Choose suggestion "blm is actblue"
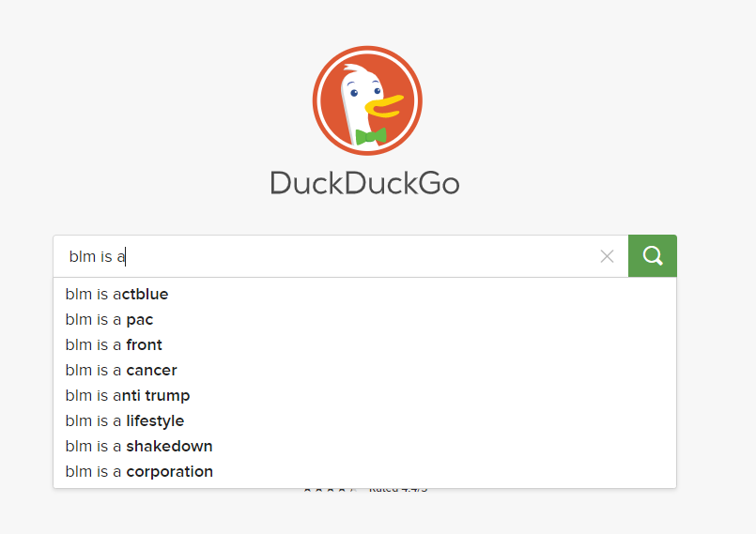The height and width of the screenshot is (534, 756). (116, 294)
